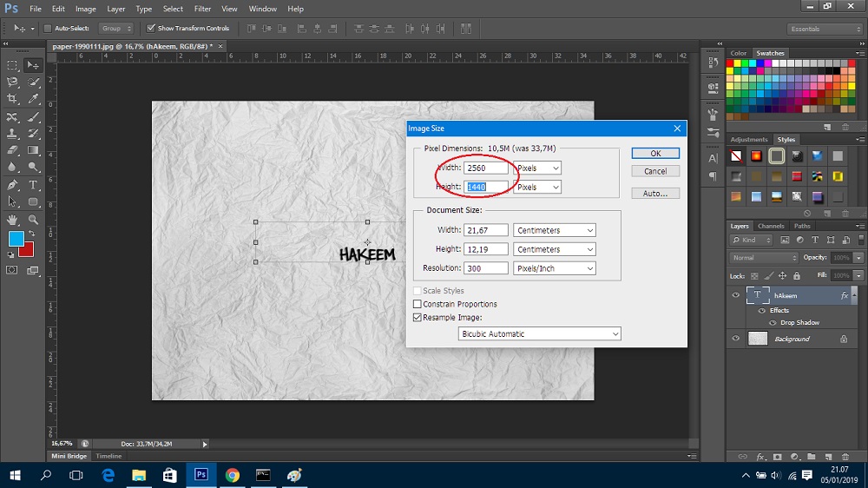Click the blue foreground color swatch
Screen dimensions: 868x488
16,238
